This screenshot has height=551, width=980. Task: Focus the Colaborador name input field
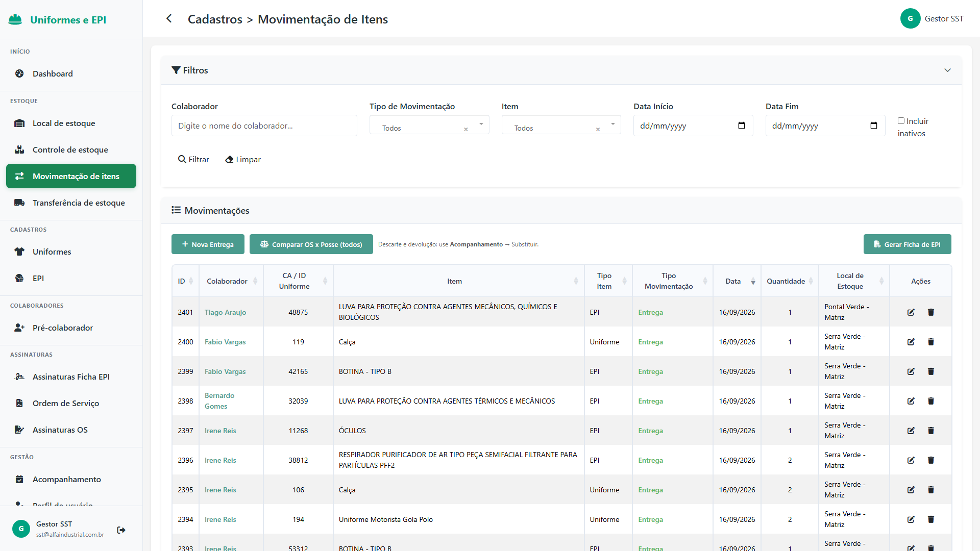264,126
